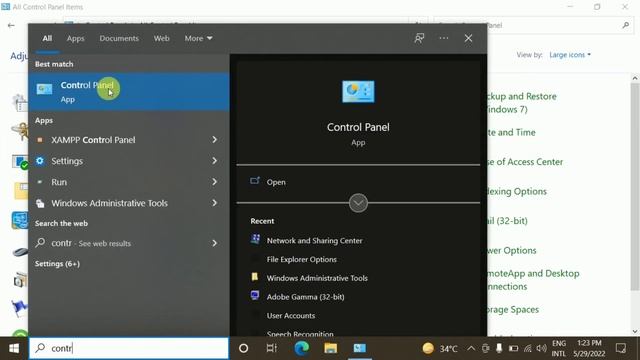Click the Run app icon
Viewport: 640px width, 360px height.
click(x=40, y=182)
